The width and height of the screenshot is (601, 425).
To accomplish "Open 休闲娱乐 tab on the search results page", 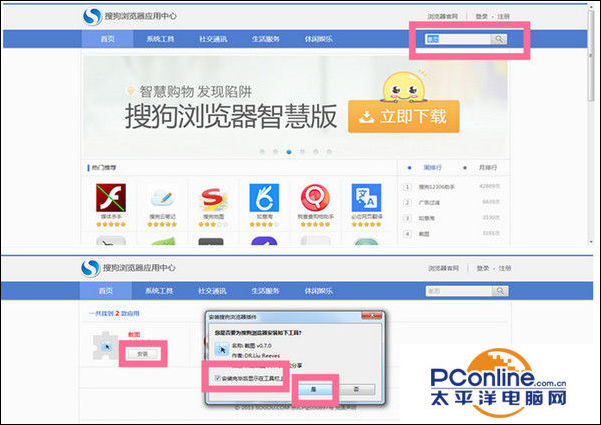I will pos(319,291).
